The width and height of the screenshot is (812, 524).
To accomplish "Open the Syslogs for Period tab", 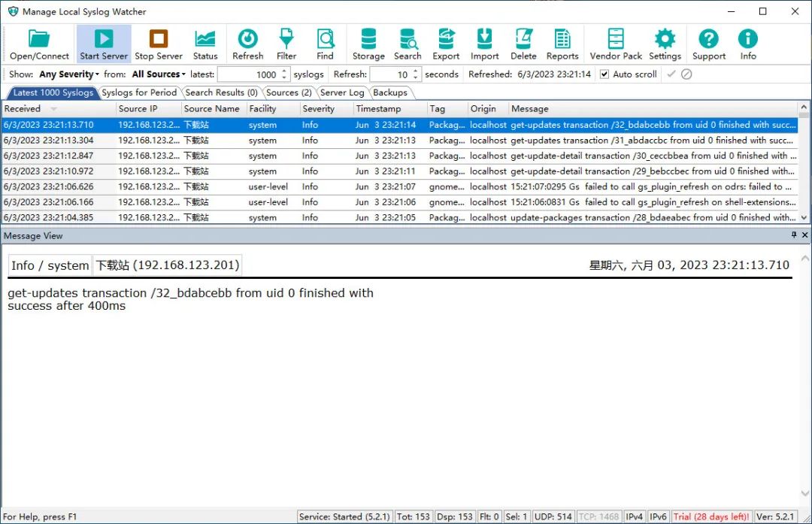I will point(139,92).
